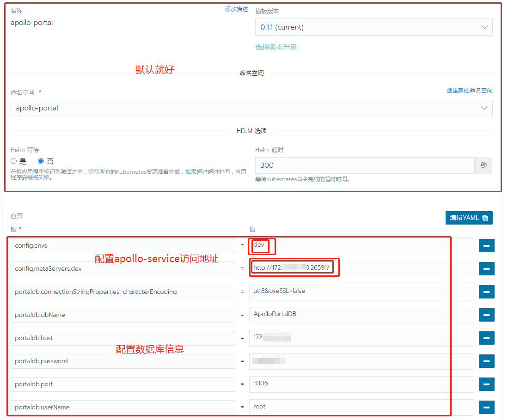
Task: Open 选择版本升级 link
Action: click(276, 47)
